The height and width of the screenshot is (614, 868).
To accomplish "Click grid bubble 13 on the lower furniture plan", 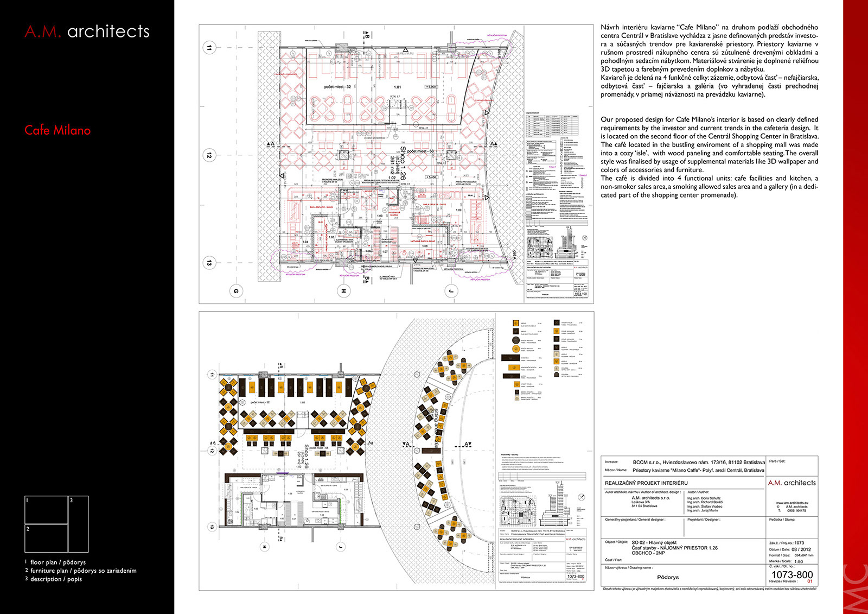I will (212, 527).
